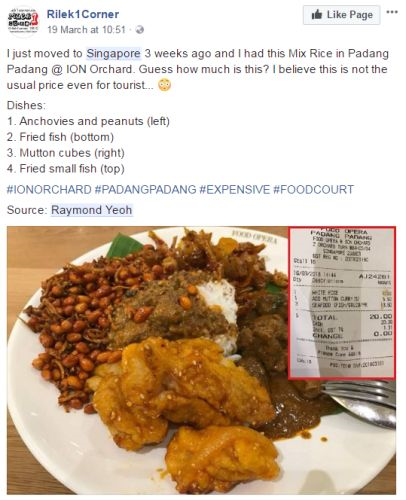Open the three-dots post options menu
This screenshot has width=406, height=500.
point(392,12)
